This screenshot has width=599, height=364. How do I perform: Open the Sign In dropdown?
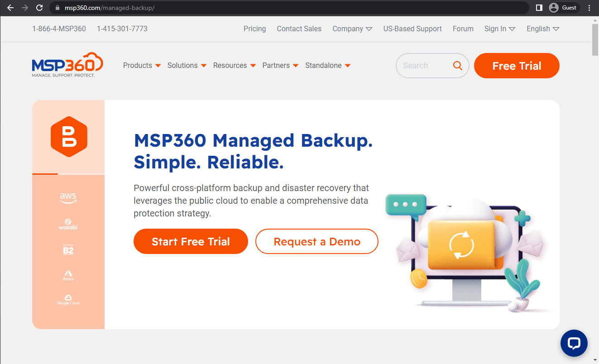click(499, 29)
